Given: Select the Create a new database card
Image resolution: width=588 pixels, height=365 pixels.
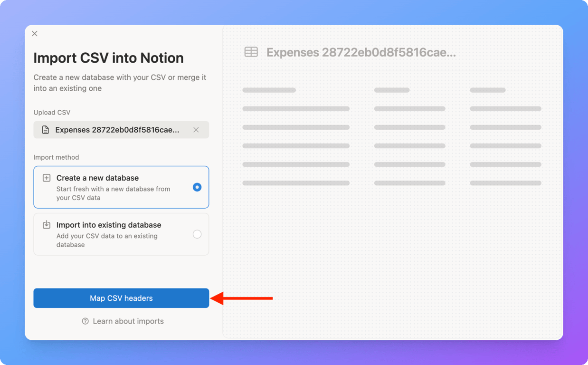Looking at the screenshot, I should point(121,187).
